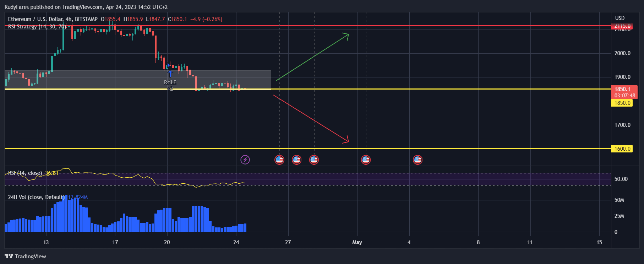This screenshot has width=644, height=264.
Task: Open the rightmost US flag event icon
Action: pyautogui.click(x=417, y=160)
